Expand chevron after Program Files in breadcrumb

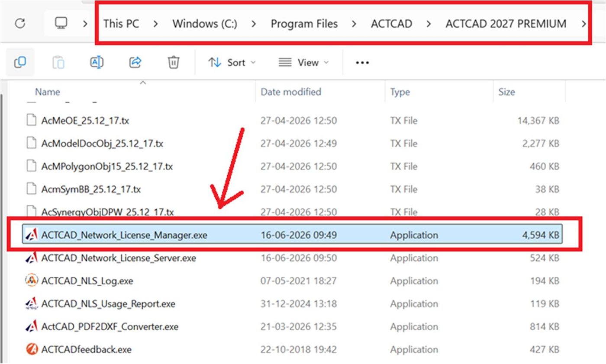coord(354,24)
